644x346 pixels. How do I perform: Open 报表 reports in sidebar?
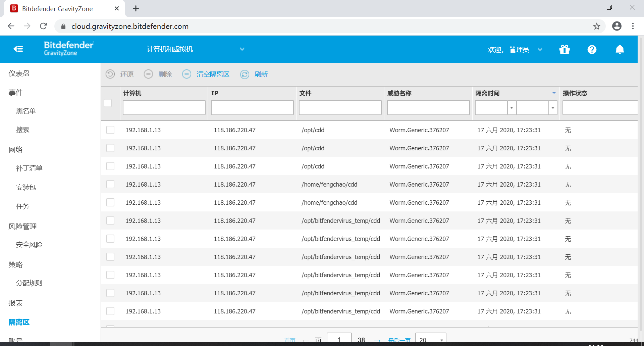tap(15, 303)
